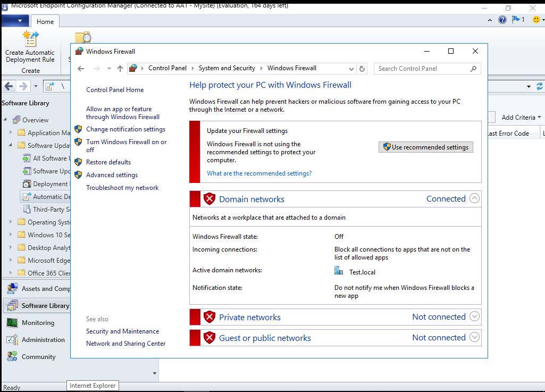Click the smiley feedback icon
The image size is (545, 392).
[536, 20]
